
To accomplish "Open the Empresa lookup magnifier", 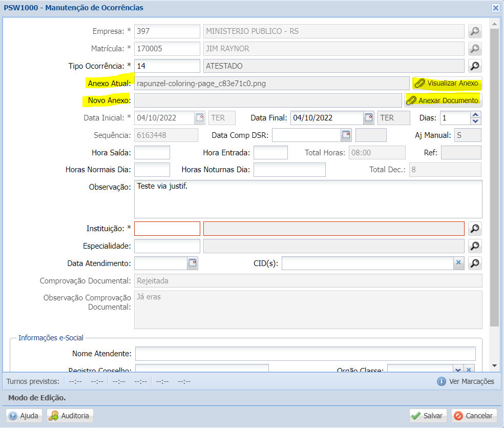I will [474, 31].
